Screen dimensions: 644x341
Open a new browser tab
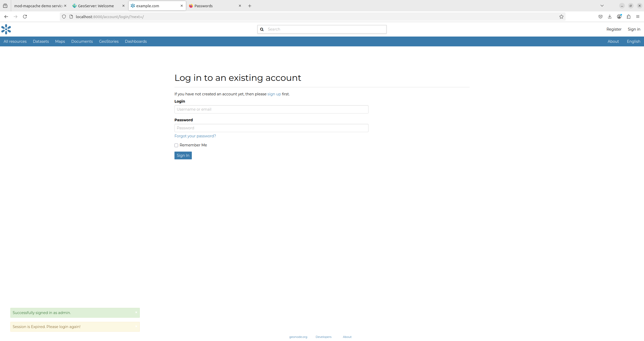point(250,6)
